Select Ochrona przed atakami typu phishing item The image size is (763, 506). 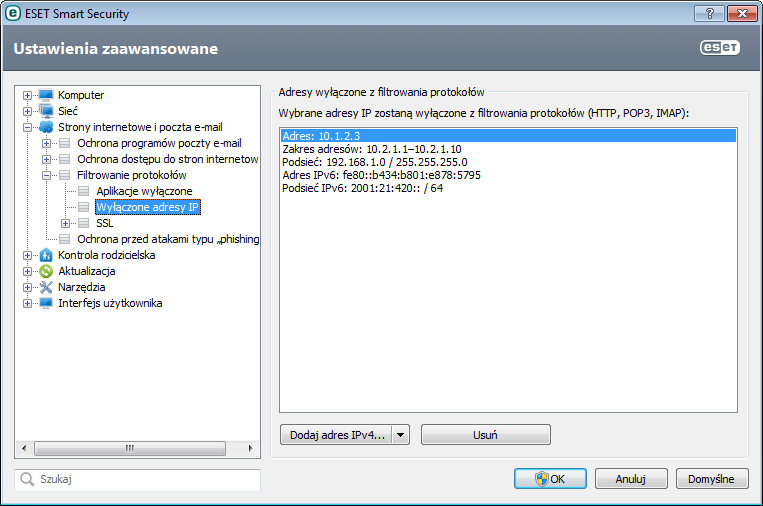(168, 239)
